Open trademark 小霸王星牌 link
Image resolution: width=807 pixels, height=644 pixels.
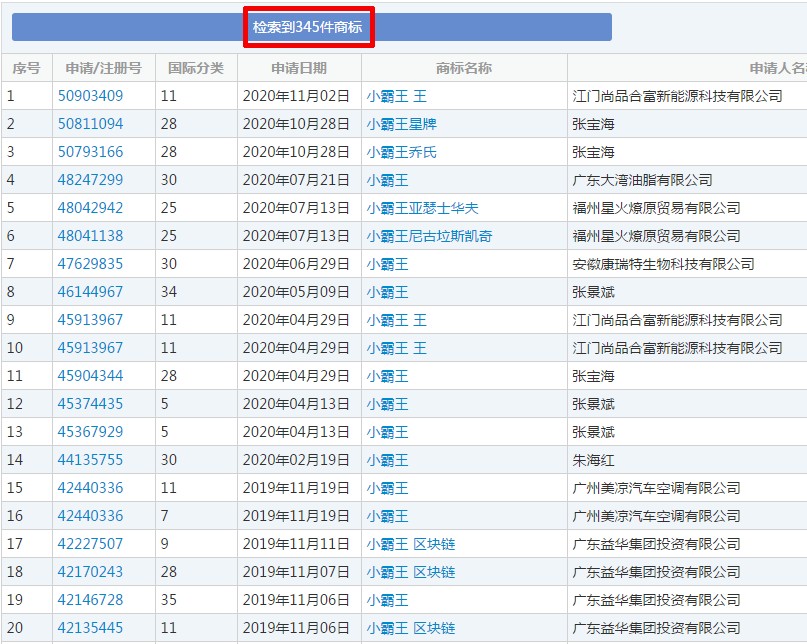tap(401, 124)
